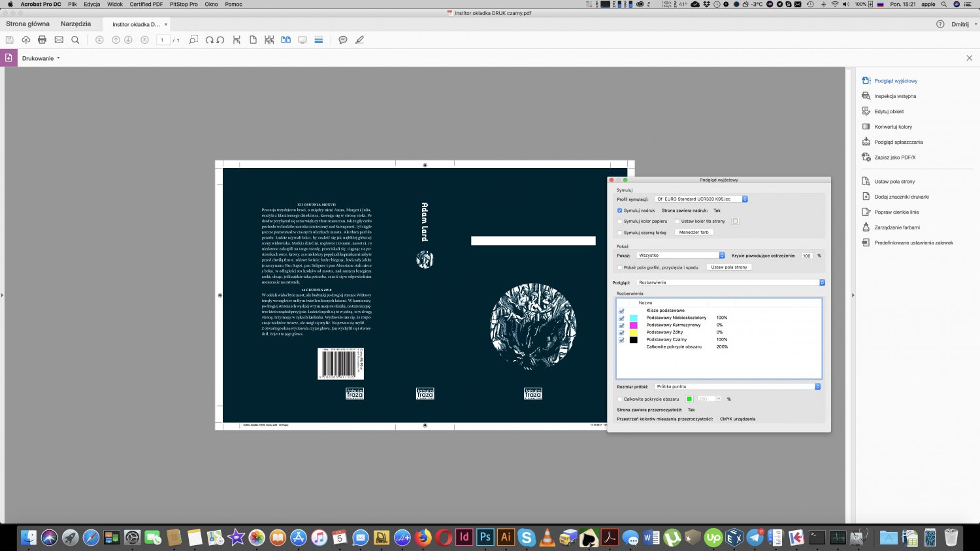Click the marquee zoom toolbar icon

click(x=193, y=40)
